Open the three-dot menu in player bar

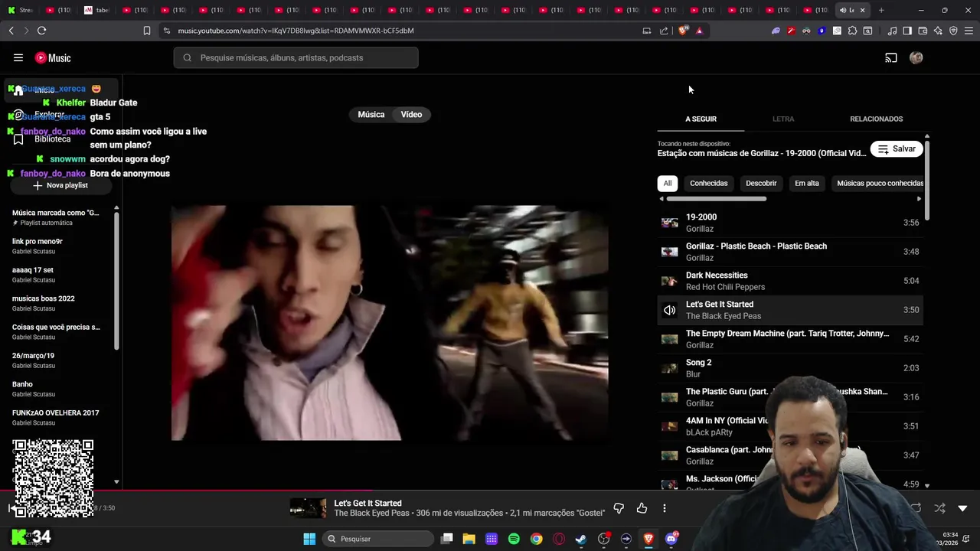[665, 508]
